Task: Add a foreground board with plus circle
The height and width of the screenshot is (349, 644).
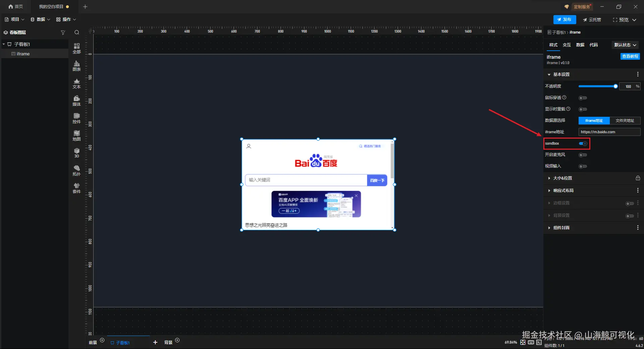Action: pos(102,340)
